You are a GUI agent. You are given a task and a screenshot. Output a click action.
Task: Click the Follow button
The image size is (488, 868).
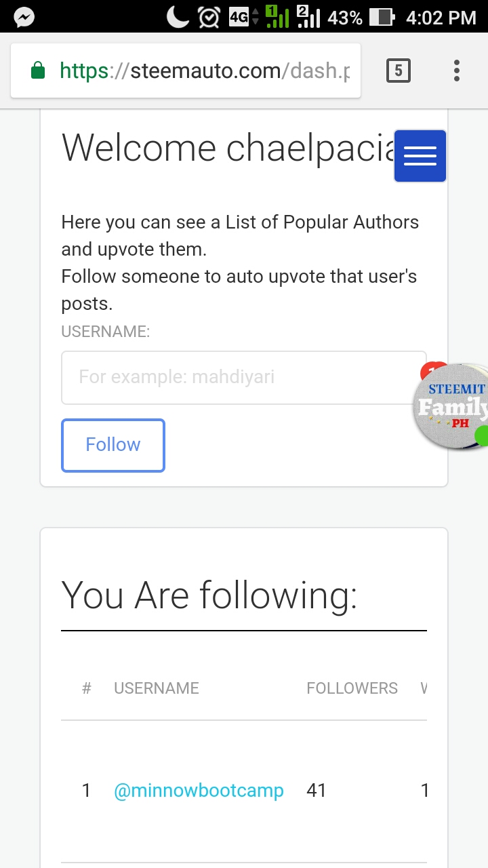[113, 445]
